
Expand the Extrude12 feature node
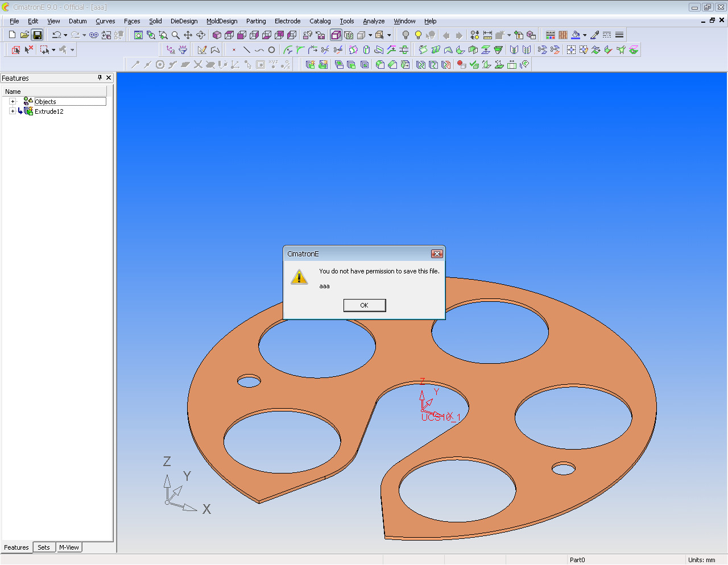[x=13, y=111]
